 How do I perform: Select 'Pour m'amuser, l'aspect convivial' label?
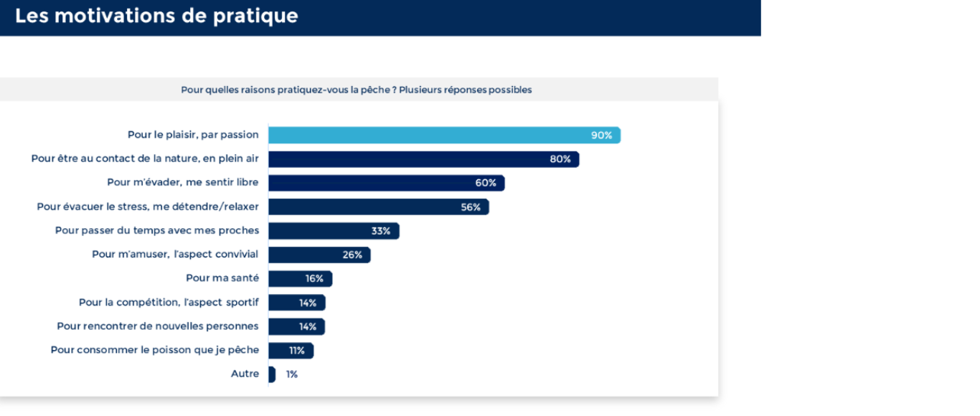pos(175,255)
